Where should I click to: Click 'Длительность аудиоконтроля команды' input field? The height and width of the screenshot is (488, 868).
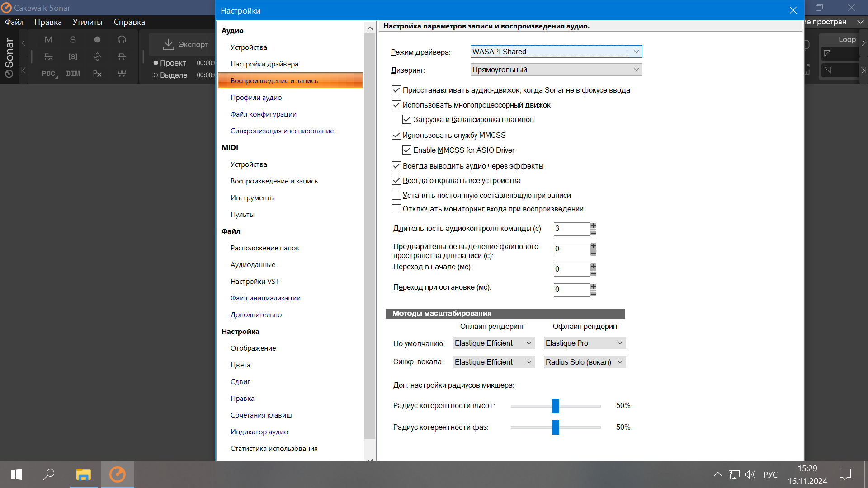click(571, 229)
